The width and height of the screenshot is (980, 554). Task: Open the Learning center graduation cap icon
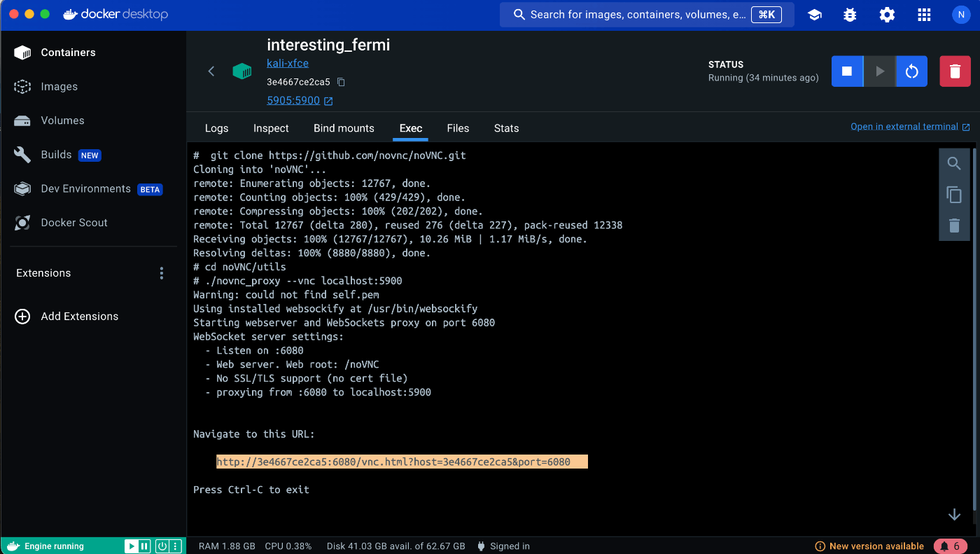pyautogui.click(x=814, y=15)
